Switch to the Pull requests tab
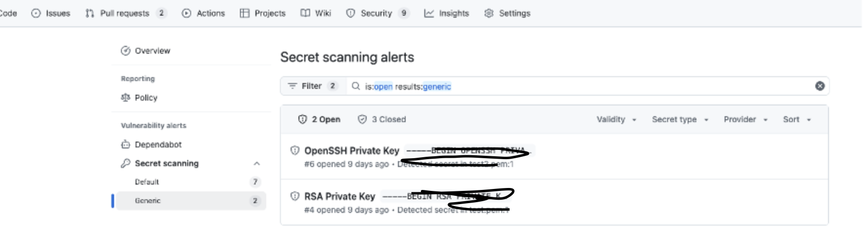The width and height of the screenshot is (868, 250). (x=126, y=13)
